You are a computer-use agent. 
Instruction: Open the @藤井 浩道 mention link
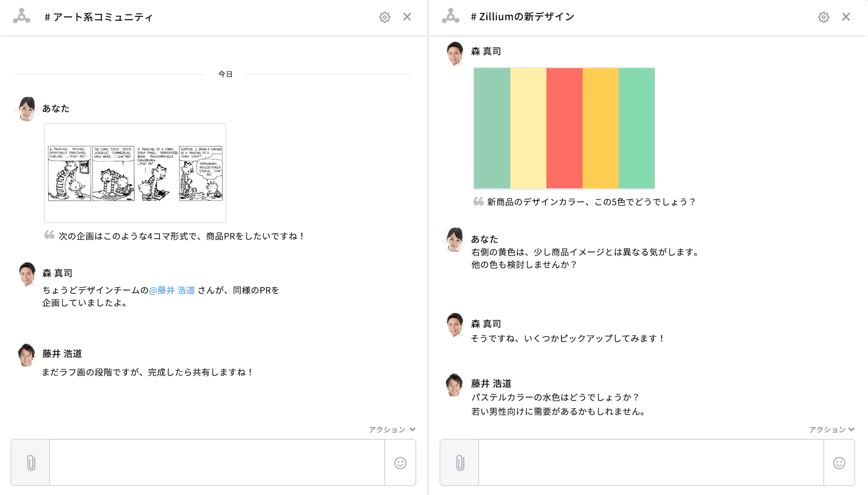(x=171, y=290)
